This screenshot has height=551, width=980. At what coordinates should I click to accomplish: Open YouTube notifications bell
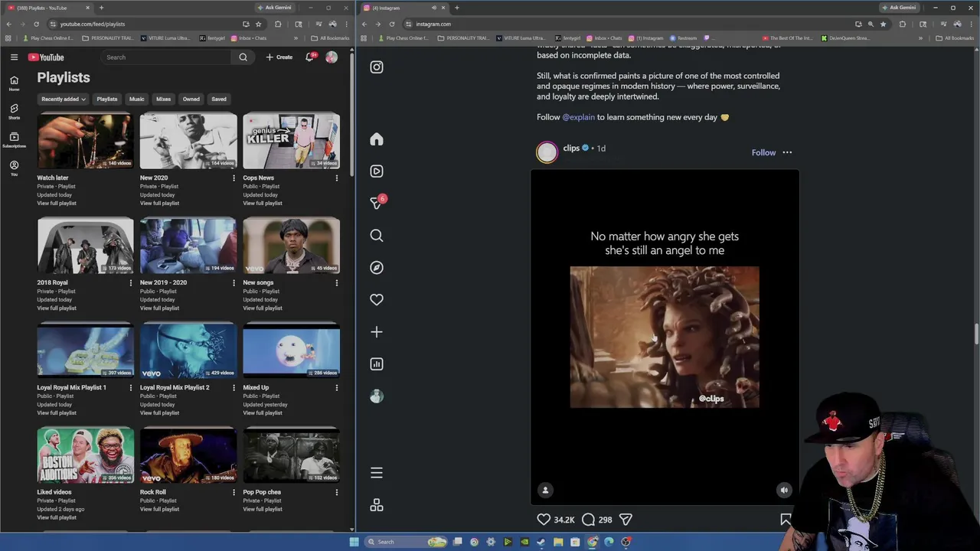310,57
